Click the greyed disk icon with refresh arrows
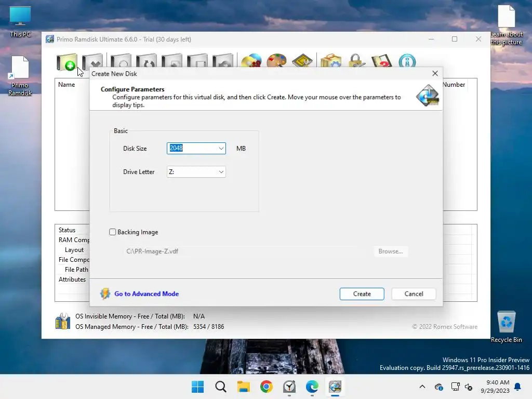Viewport: 532px width, 399px height. [146, 61]
